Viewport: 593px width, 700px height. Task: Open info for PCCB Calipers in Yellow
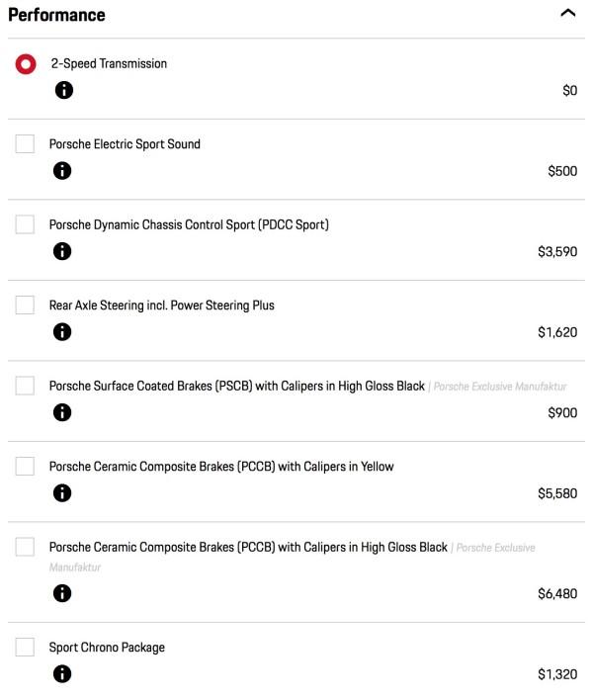62,492
